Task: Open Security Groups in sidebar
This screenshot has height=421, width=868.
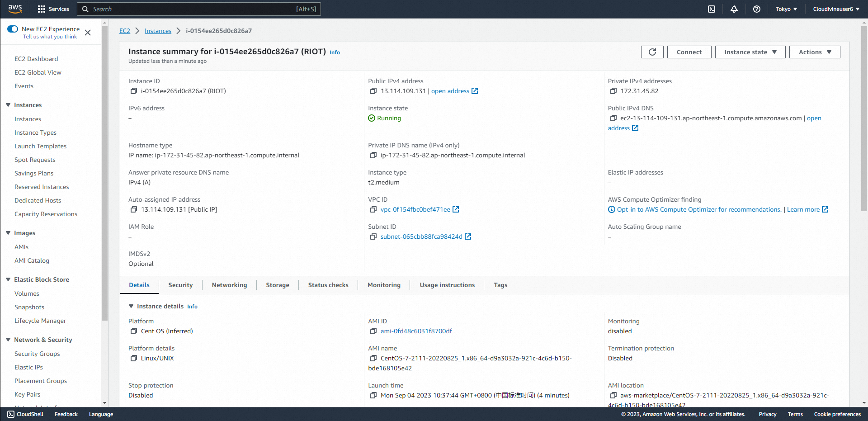Action: click(37, 354)
